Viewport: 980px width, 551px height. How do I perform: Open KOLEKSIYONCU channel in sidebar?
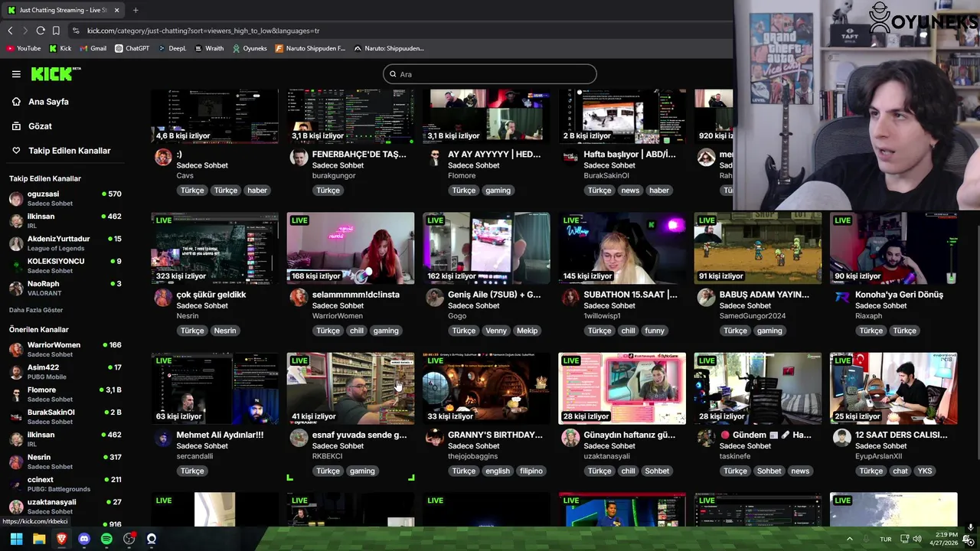[65, 266]
